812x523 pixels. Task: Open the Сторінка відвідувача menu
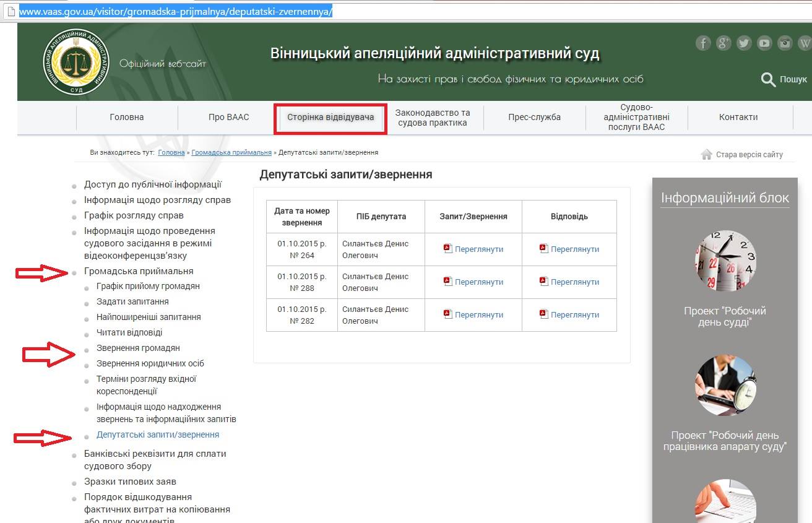(x=330, y=118)
